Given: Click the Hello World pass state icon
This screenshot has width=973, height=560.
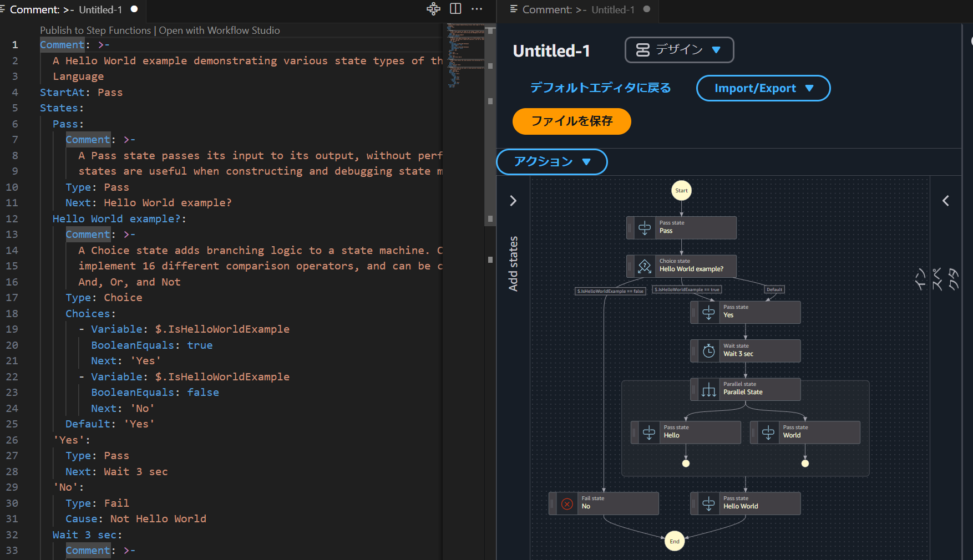Looking at the screenshot, I should (x=708, y=503).
